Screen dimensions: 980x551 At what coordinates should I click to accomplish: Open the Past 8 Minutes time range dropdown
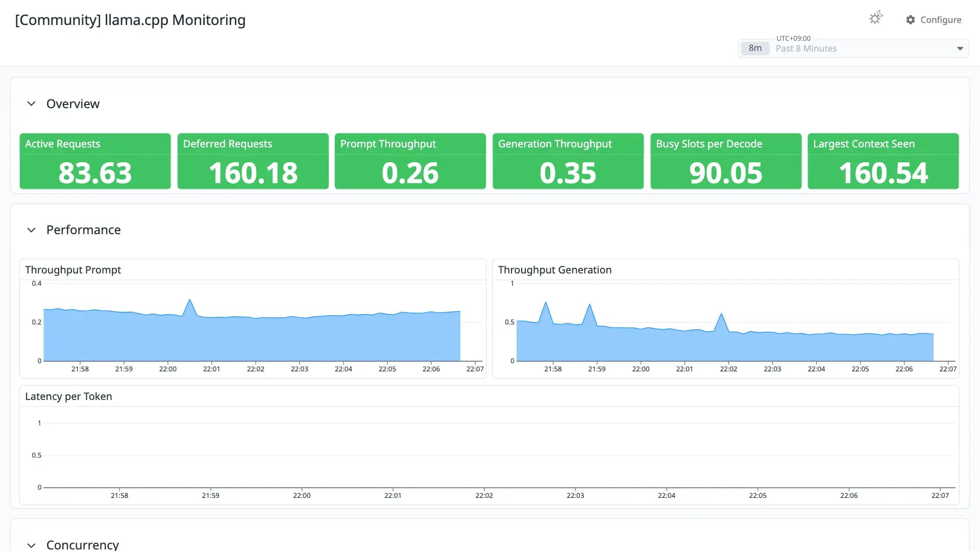pyautogui.click(x=853, y=48)
